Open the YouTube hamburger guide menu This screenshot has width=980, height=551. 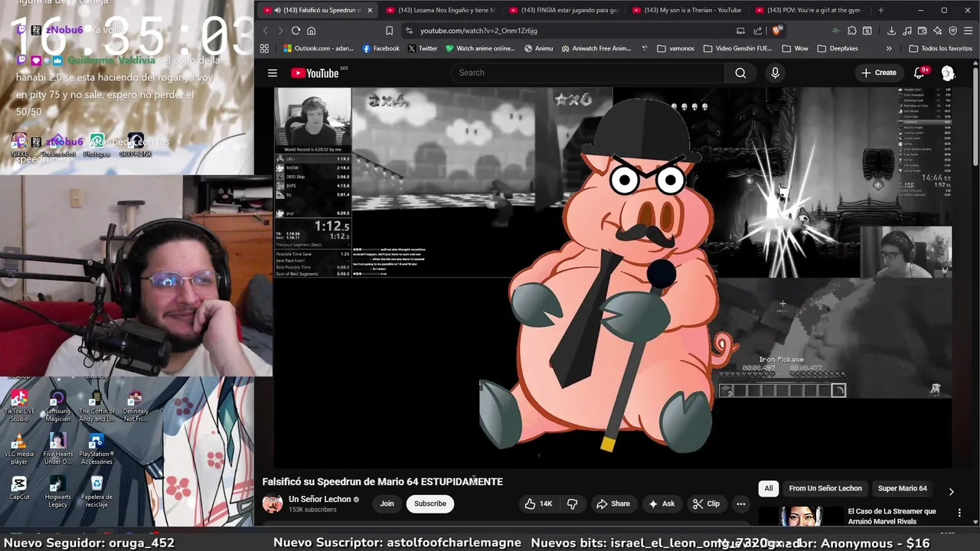[272, 73]
